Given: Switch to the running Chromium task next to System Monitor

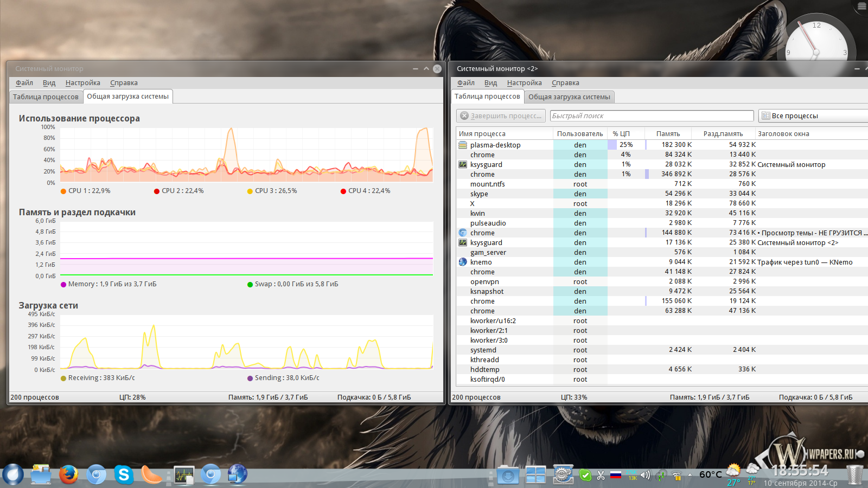Looking at the screenshot, I should 211,475.
